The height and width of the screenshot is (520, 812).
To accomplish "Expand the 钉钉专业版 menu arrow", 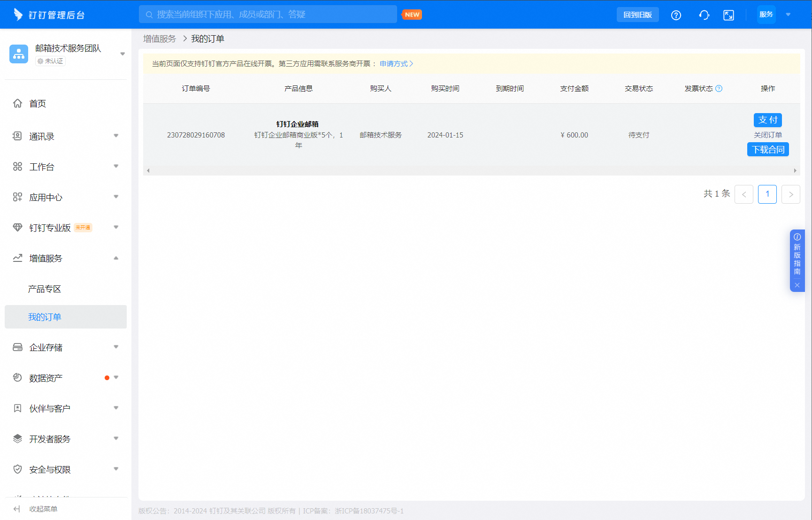I will click(116, 227).
